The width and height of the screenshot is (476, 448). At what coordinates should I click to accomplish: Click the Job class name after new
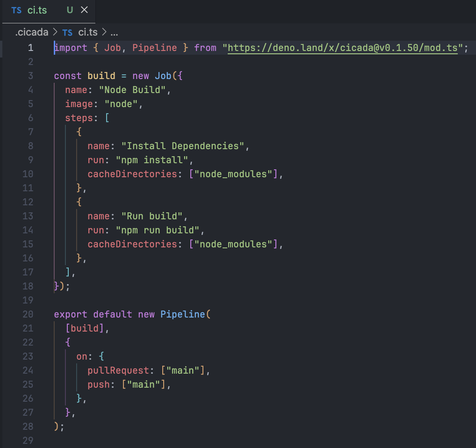coord(163,76)
